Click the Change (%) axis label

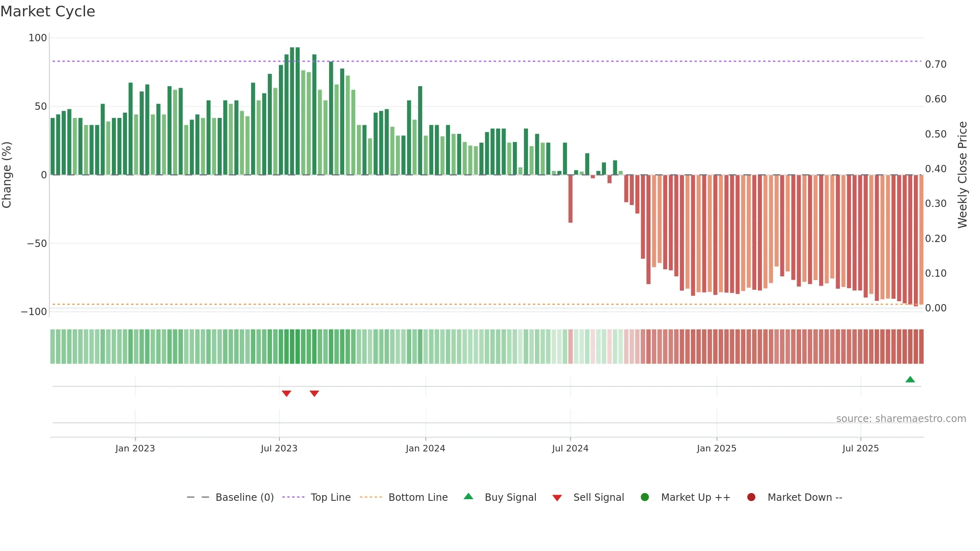point(7,175)
